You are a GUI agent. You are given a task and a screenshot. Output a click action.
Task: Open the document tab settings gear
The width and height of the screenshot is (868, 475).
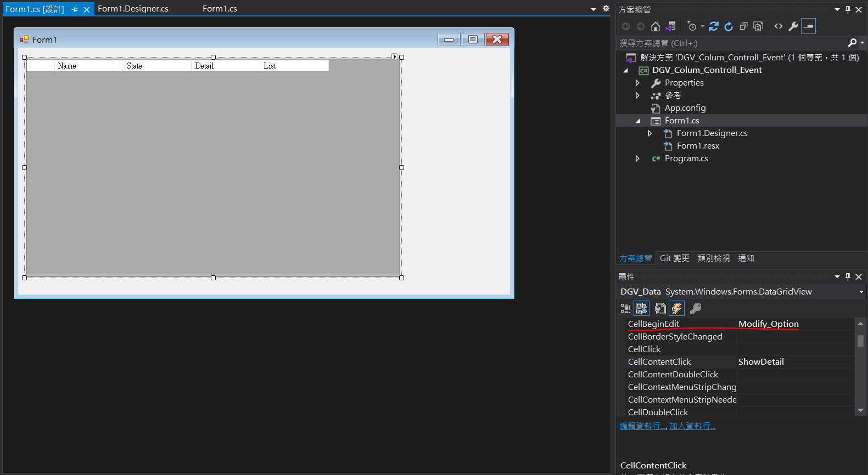click(606, 8)
